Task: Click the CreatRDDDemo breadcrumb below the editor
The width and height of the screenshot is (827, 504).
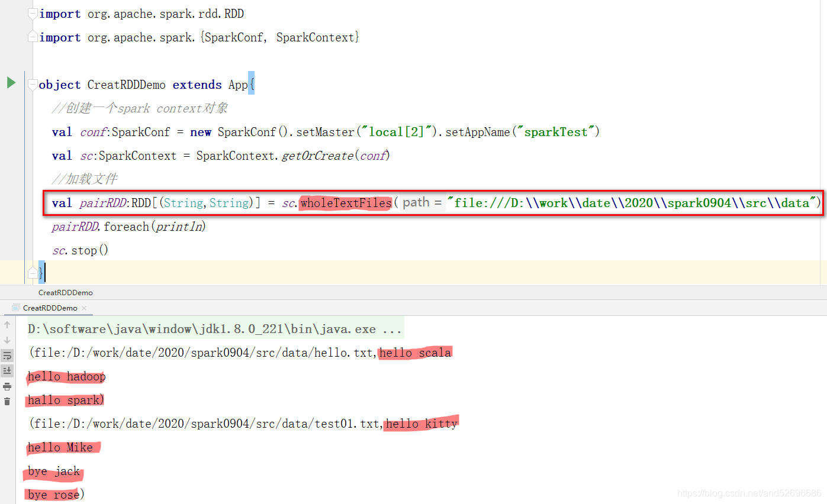Action: pyautogui.click(x=66, y=292)
